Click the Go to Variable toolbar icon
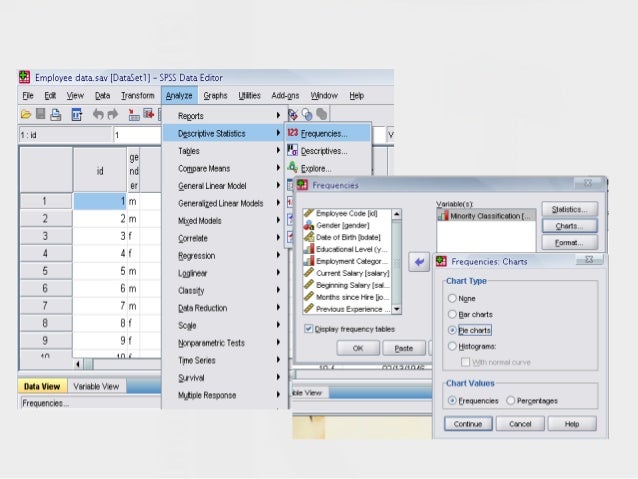Image resolution: width=638 pixels, height=479 pixels. [x=149, y=114]
